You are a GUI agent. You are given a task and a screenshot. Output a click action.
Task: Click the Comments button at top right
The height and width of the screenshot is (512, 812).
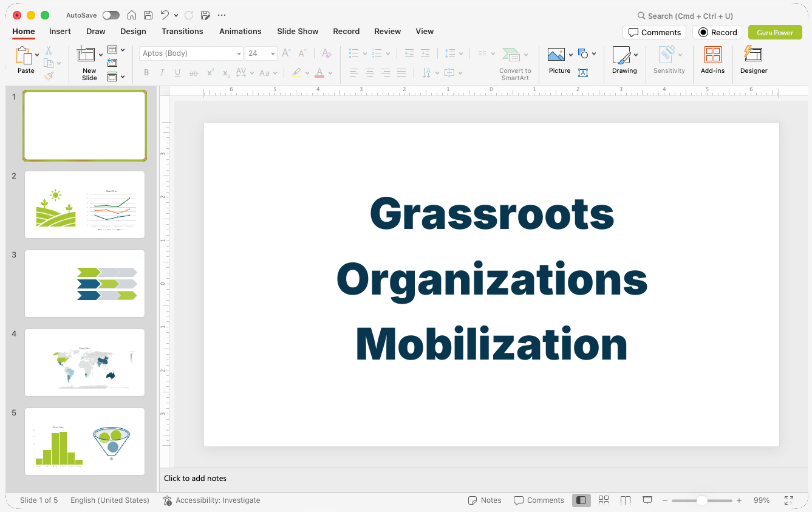[654, 32]
